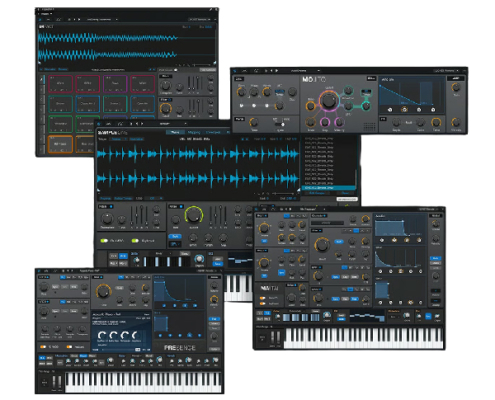Click the Amp Env graph in Presence
This screenshot has height=400, width=495.
click(178, 291)
